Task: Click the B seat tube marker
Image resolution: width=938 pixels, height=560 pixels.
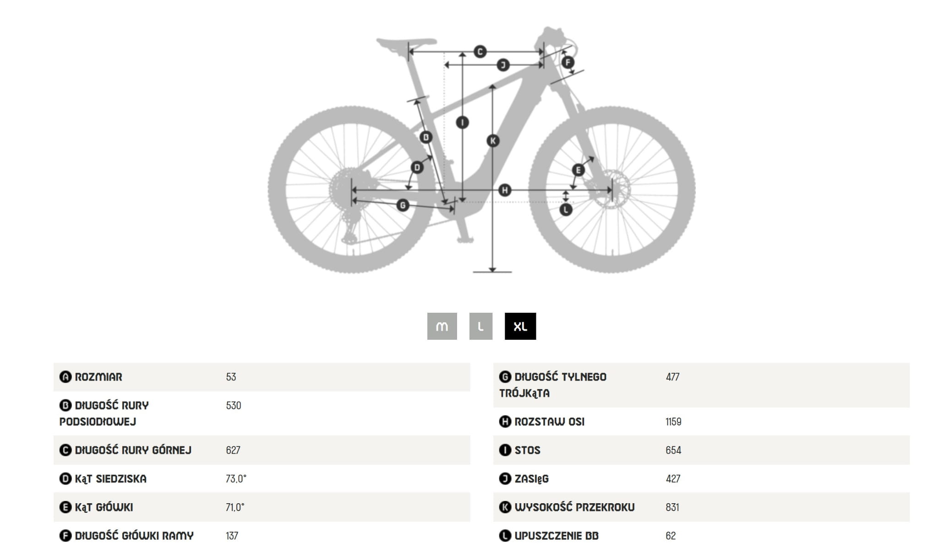Action: pos(426,136)
